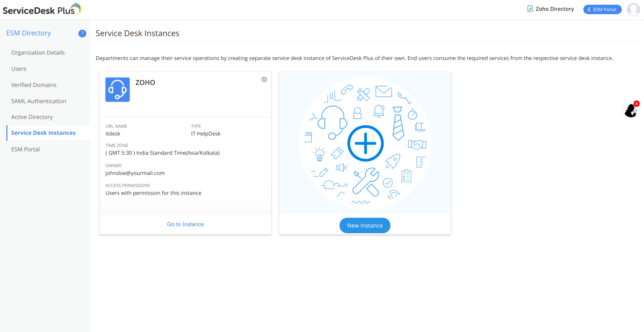Click the ESM Directory heading
The image size is (644, 332).
29,33
